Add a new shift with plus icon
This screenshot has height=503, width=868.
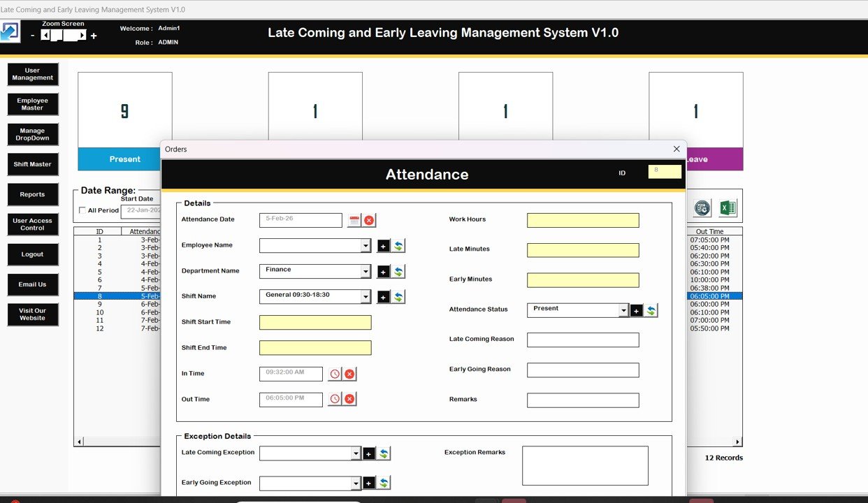pyautogui.click(x=383, y=297)
